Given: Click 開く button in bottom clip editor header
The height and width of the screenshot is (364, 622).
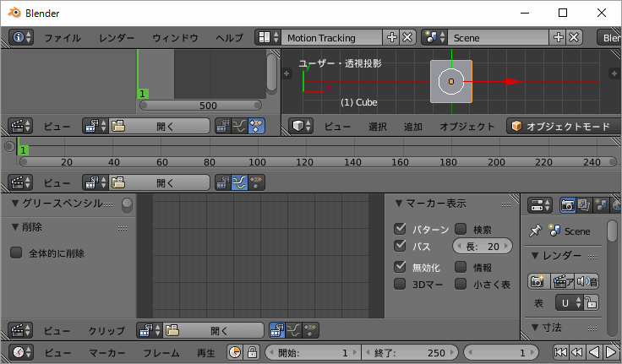Looking at the screenshot, I should 213,330.
